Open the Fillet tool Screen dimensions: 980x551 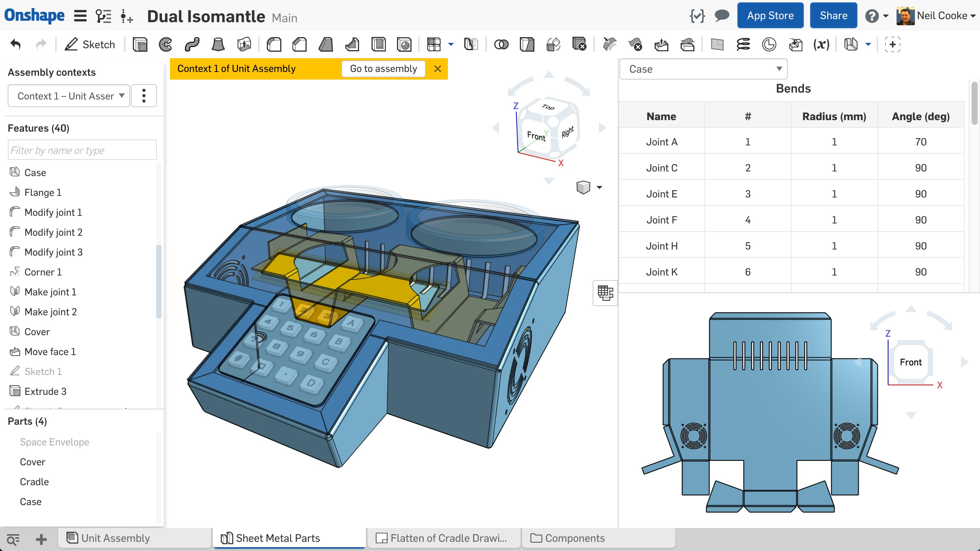[274, 45]
